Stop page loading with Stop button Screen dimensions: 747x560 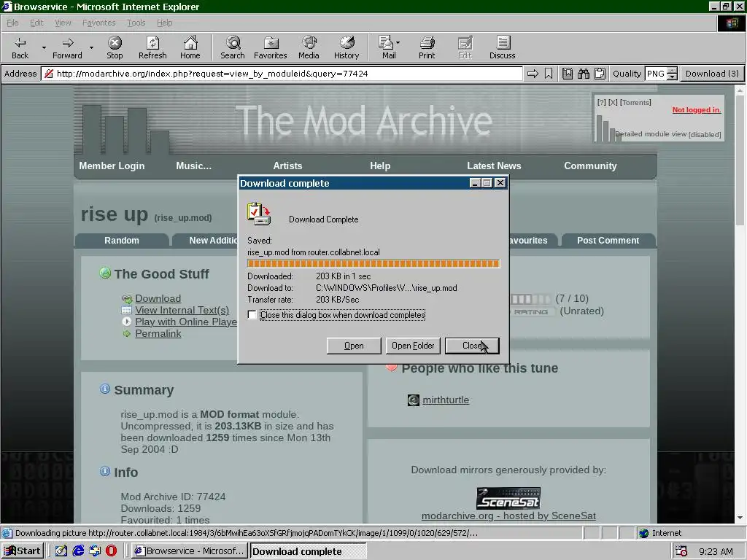(x=115, y=47)
